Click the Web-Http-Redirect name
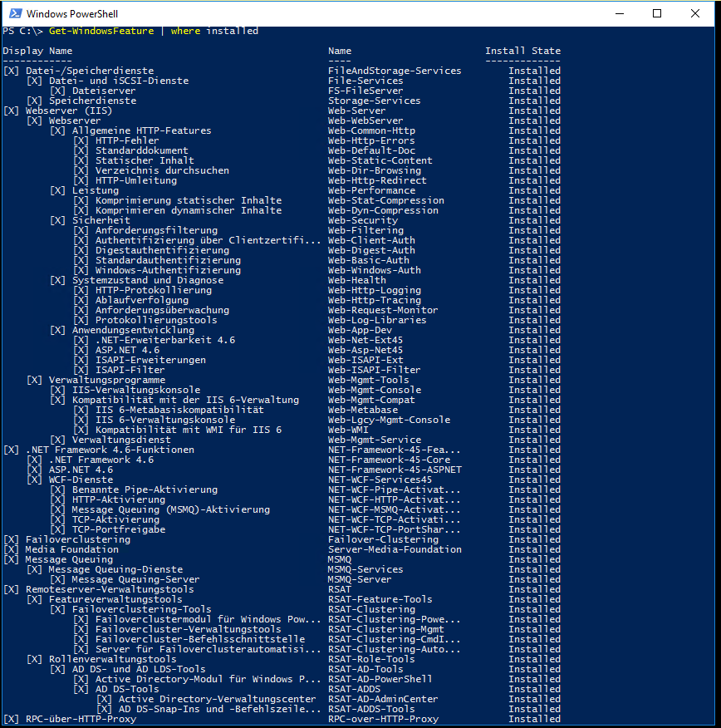This screenshot has height=728, width=721. point(377,180)
